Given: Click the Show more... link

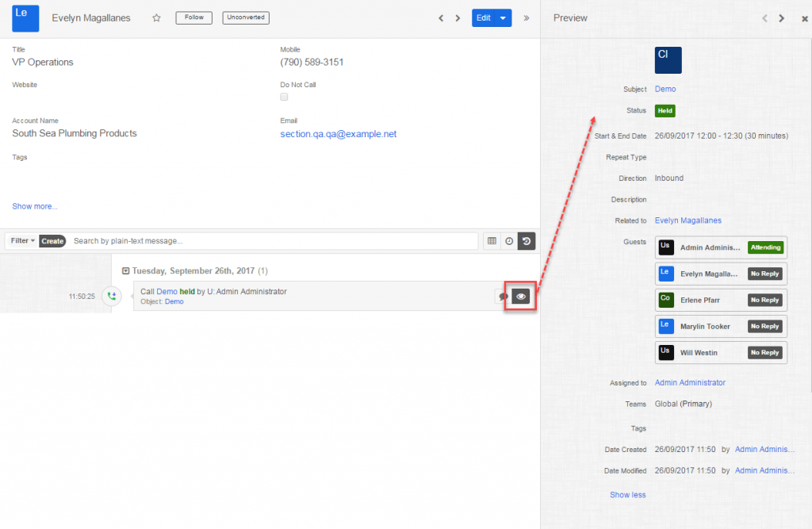Looking at the screenshot, I should [35, 206].
